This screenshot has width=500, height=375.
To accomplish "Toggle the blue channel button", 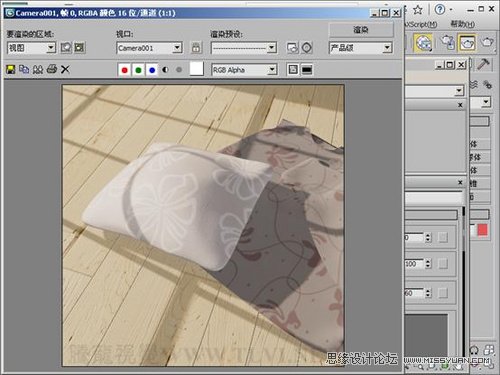I will pyautogui.click(x=152, y=70).
